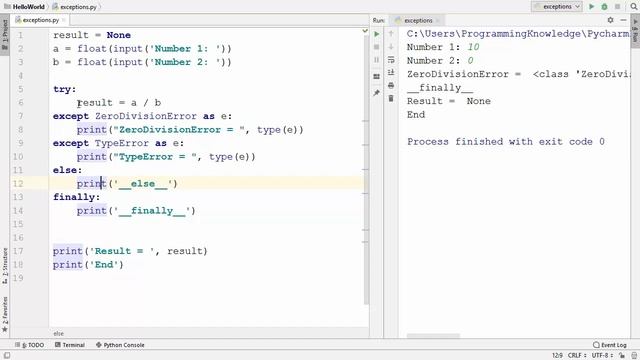This screenshot has height=360, width=640.
Task: Click 'result = None' on line 1
Action: (x=92, y=35)
